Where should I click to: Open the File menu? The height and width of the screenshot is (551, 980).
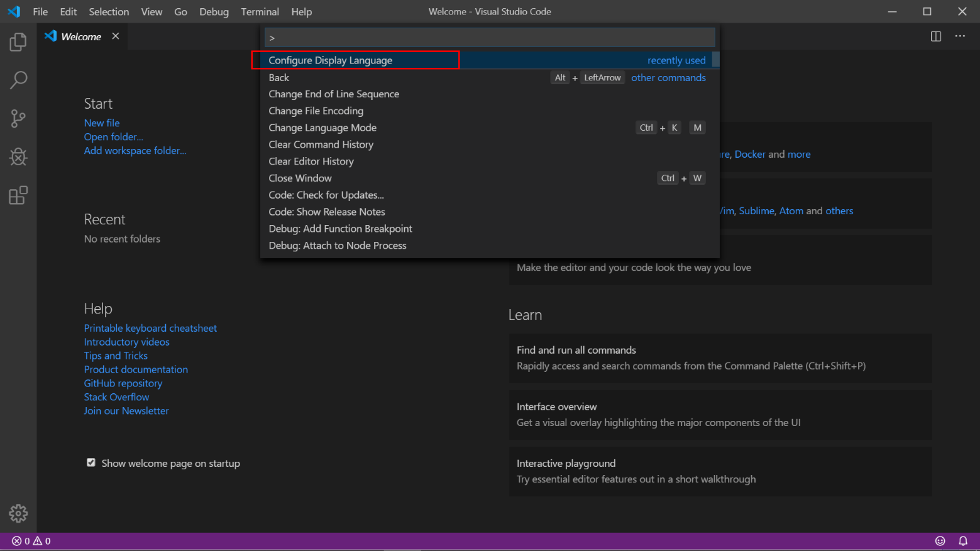(x=40, y=11)
